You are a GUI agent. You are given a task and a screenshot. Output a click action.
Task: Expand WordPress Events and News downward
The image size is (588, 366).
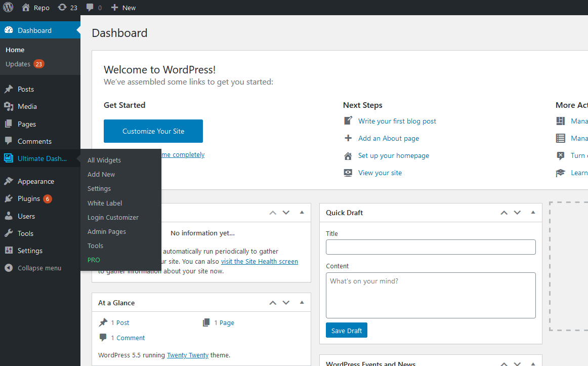point(517,363)
